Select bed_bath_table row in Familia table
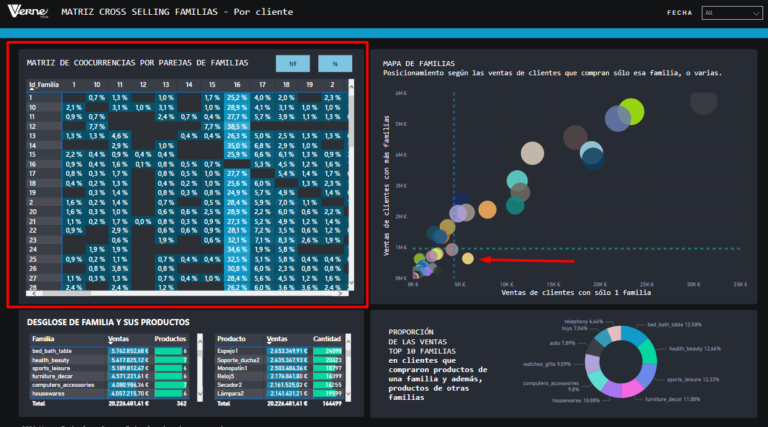This screenshot has width=768, height=427. [x=60, y=351]
